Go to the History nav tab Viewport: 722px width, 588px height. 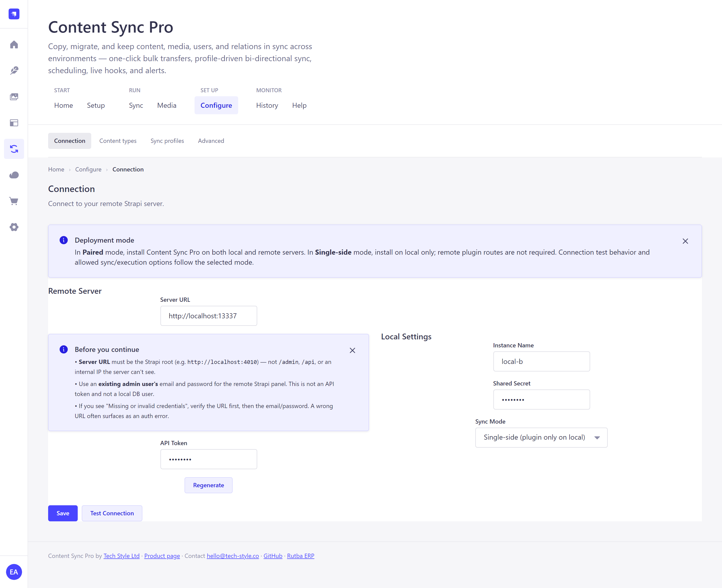[267, 105]
